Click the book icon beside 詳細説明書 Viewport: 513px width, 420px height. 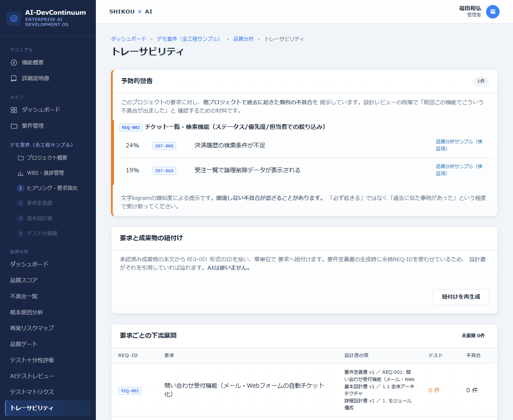coord(14,79)
